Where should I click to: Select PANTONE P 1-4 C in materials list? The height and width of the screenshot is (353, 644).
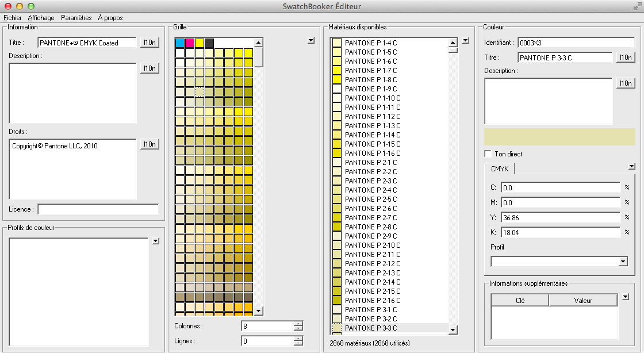(x=389, y=43)
